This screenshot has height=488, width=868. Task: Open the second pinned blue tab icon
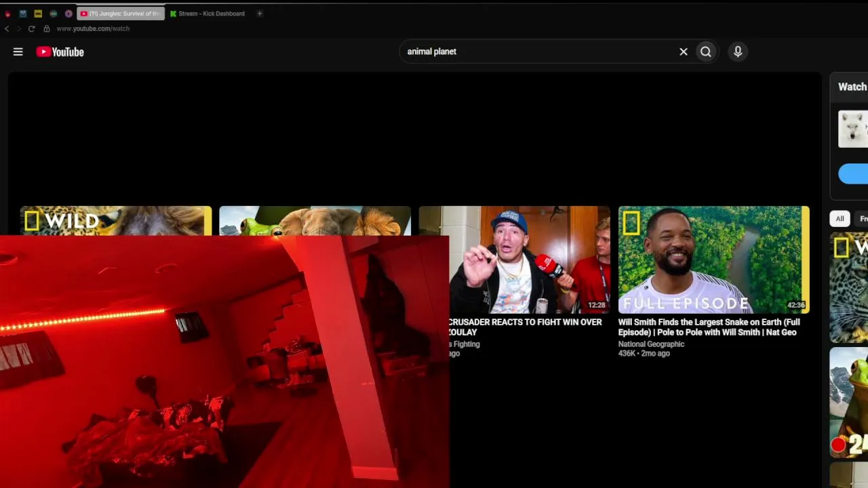(23, 14)
